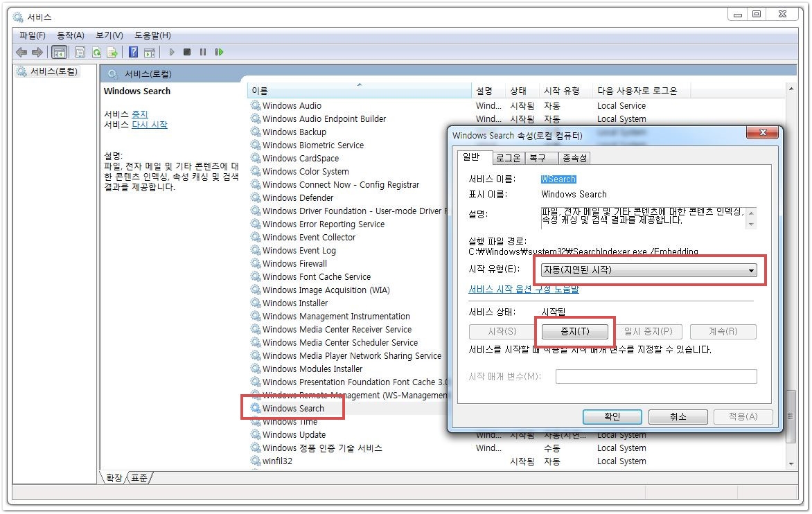The height and width of the screenshot is (514, 812).
Task: Click the gear icon next to Windows Update
Action: click(x=255, y=435)
